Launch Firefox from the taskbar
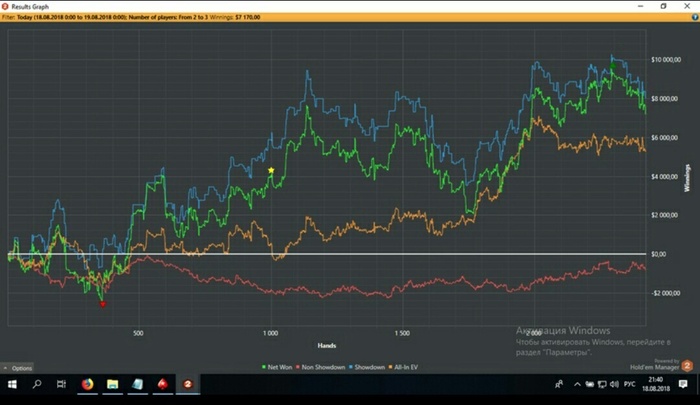The height and width of the screenshot is (405, 700). click(x=88, y=384)
